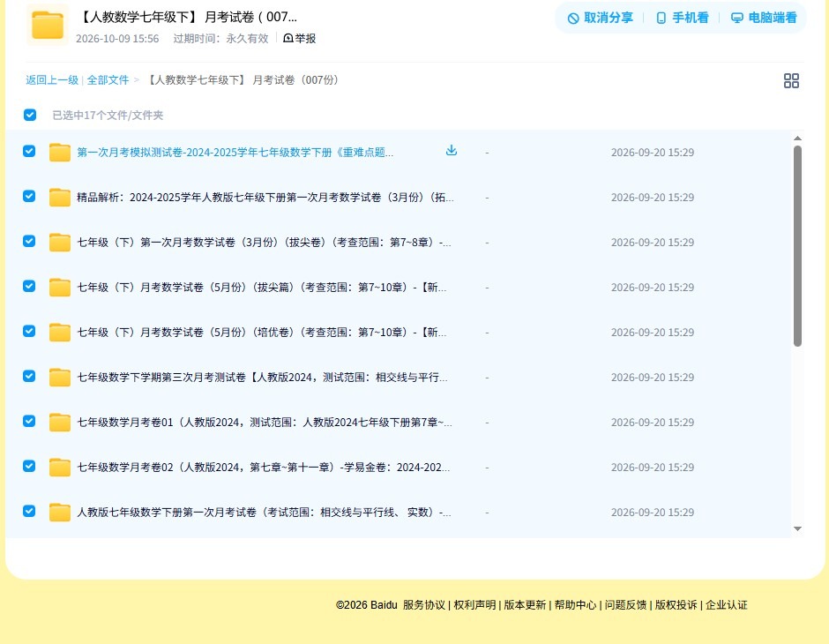Click folder icon for 月考卷01 row

point(60,422)
